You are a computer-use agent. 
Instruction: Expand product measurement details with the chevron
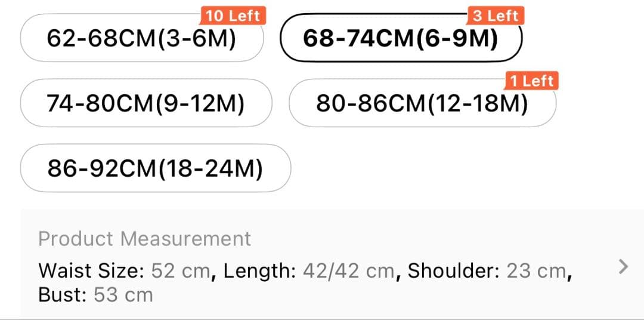623,266
